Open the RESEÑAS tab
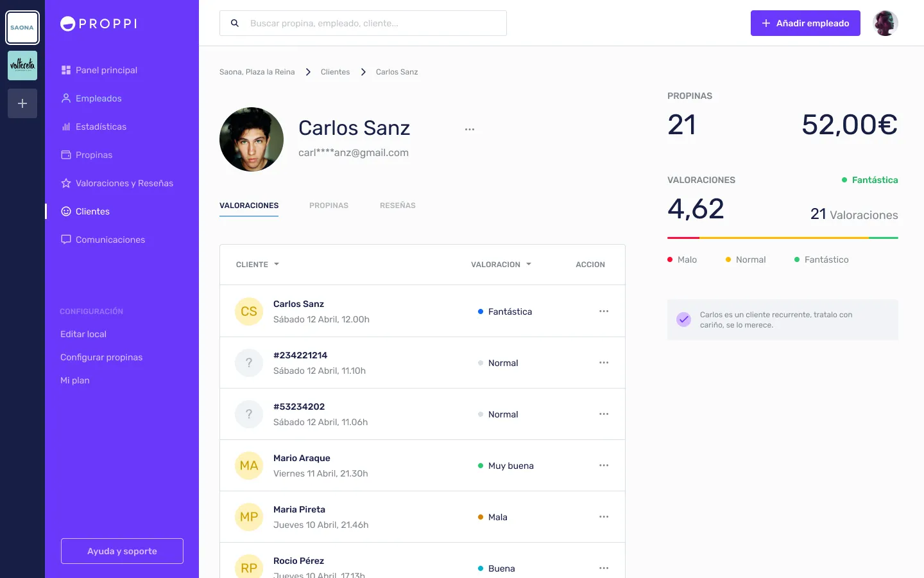 click(397, 206)
